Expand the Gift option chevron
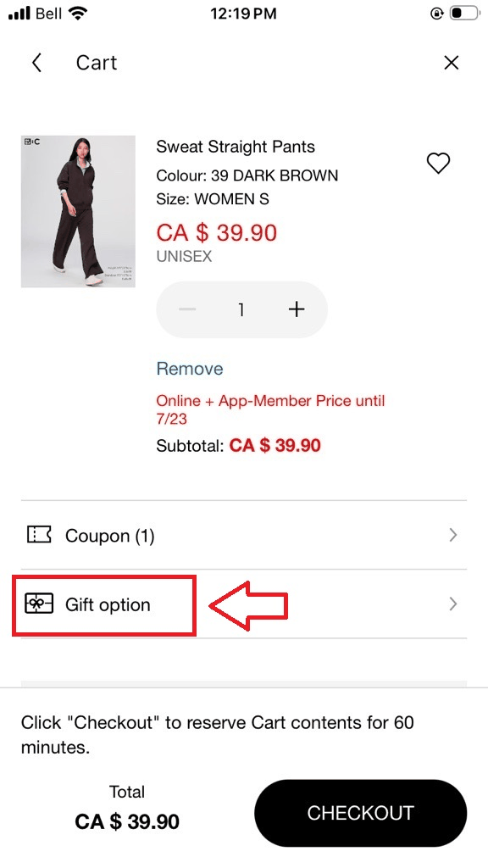This screenshot has height=868, width=488. pyautogui.click(x=453, y=604)
